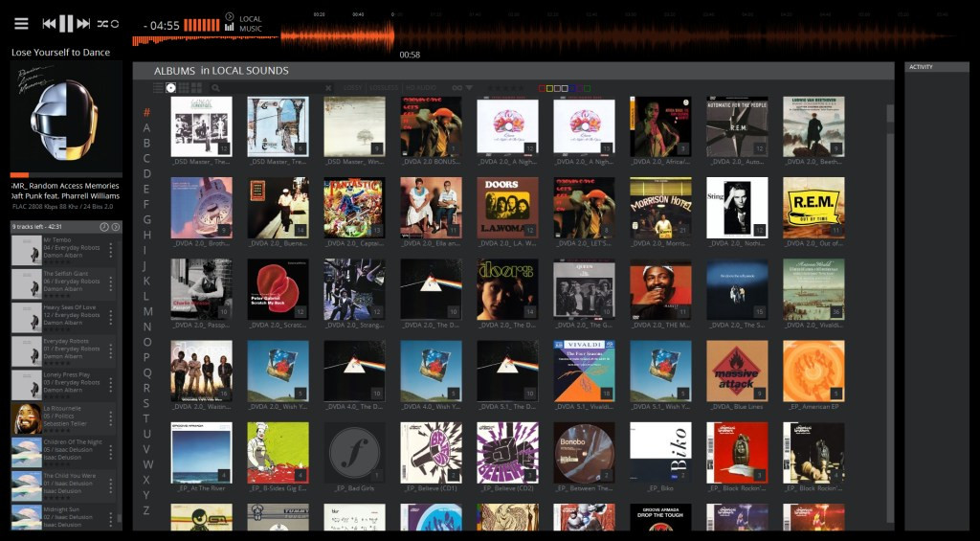Open the arrow icon above equalizer bars
This screenshot has width=980, height=541.
pos(230,16)
